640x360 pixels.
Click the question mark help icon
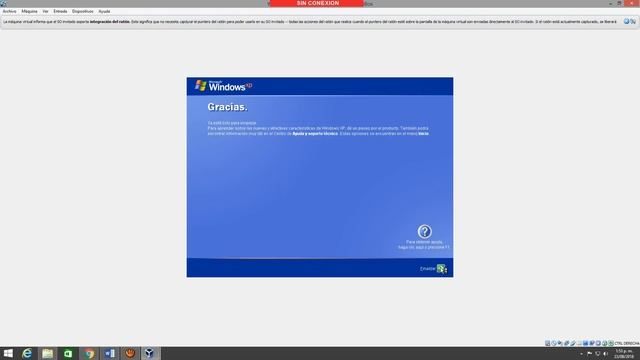pos(424,231)
